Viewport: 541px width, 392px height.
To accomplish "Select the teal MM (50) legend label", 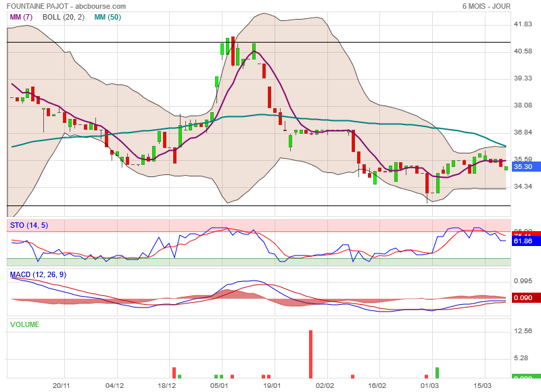I will (x=108, y=17).
